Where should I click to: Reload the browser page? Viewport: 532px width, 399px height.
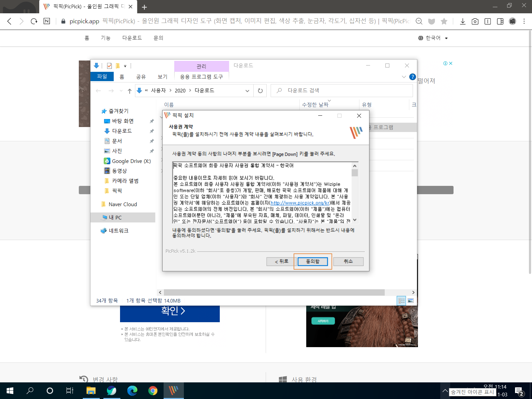34,21
